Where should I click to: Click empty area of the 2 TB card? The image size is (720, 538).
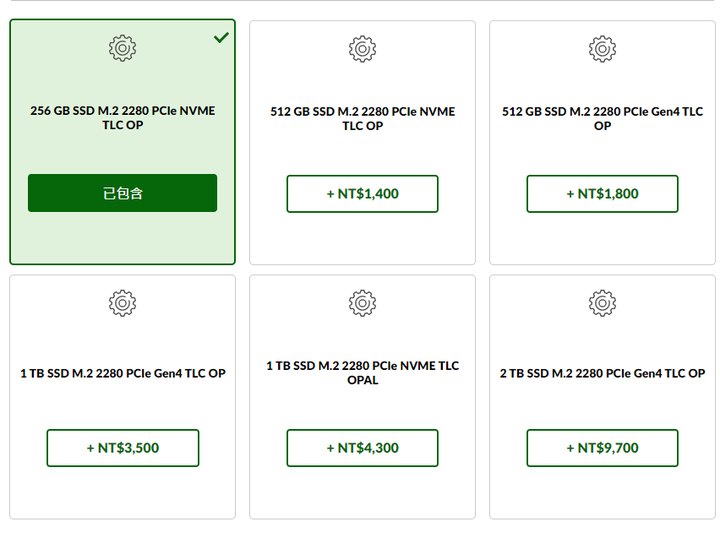click(x=602, y=493)
